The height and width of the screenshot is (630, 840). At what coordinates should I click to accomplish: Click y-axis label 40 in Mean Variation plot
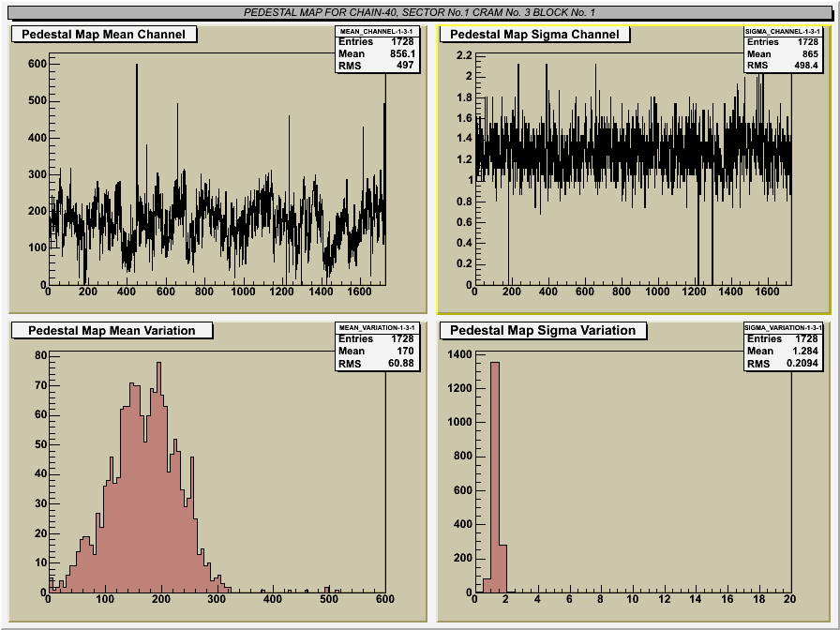point(40,473)
